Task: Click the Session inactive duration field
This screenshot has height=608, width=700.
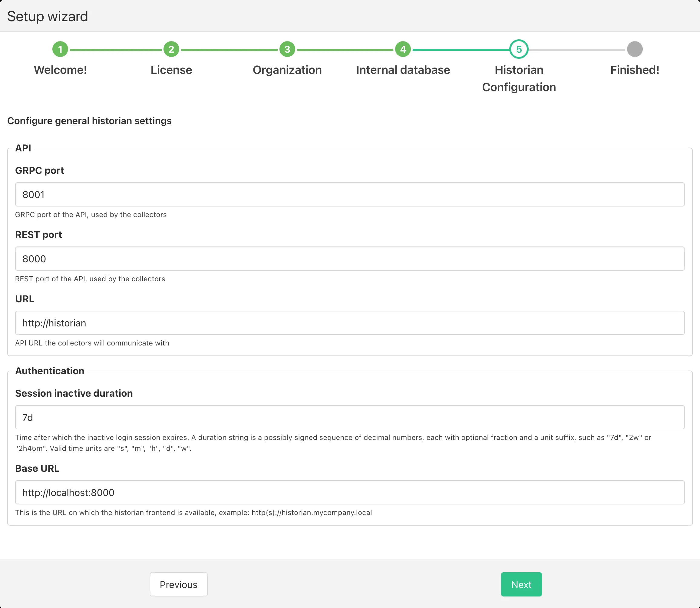Action: [350, 417]
